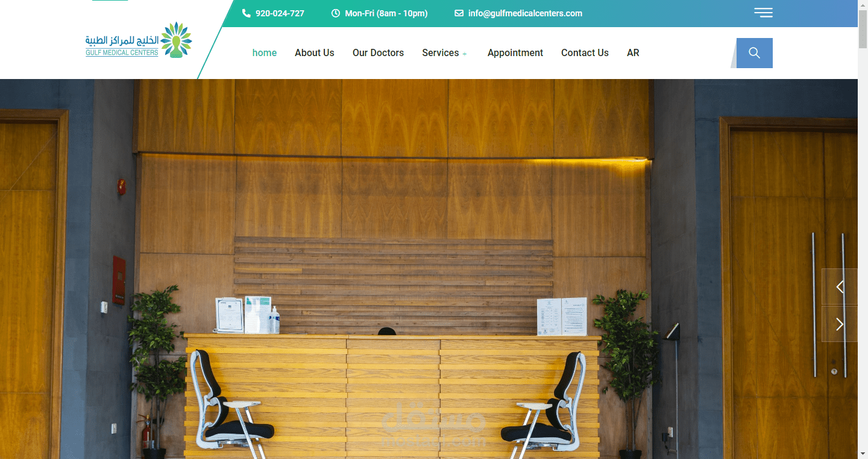Click the envelope icon beside email address
Screen dimensions: 868x459
point(459,13)
